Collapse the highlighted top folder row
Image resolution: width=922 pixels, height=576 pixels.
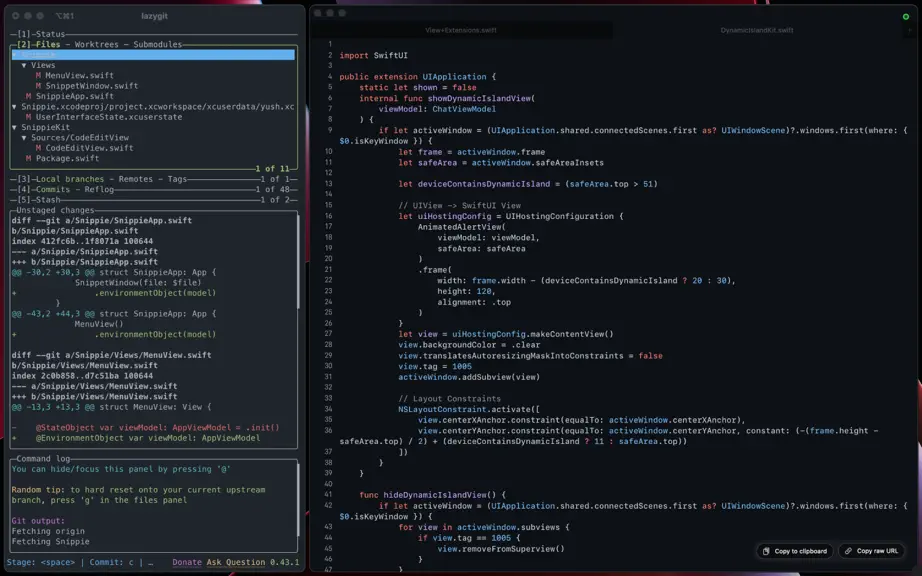pyautogui.click(x=153, y=55)
